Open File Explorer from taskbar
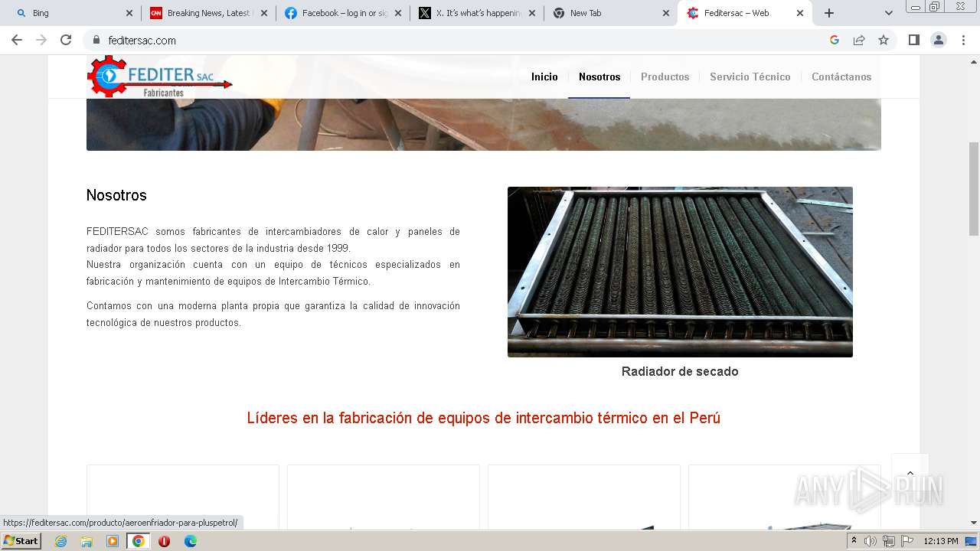 tap(87, 541)
